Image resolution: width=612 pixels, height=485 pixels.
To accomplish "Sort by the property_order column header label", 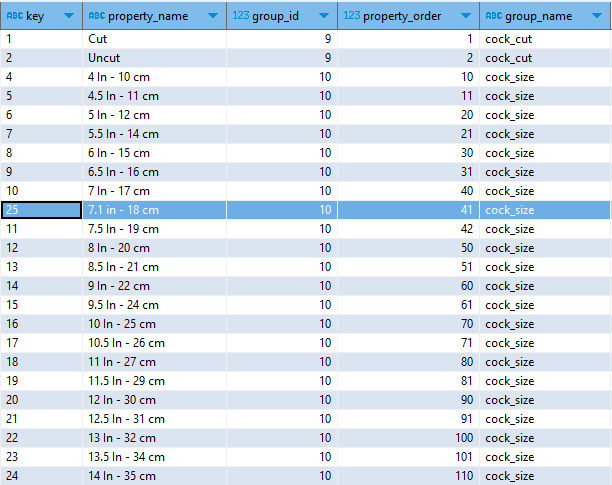I will (402, 16).
